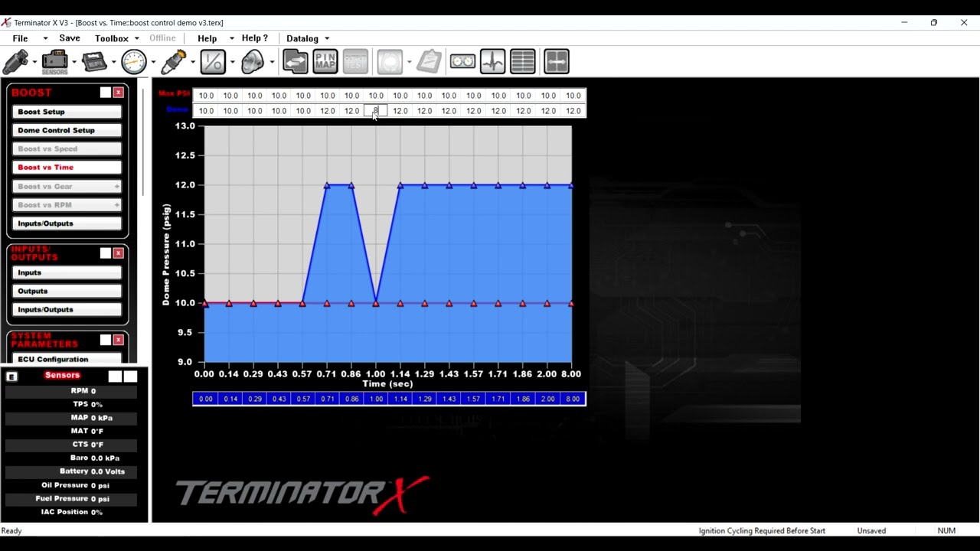Click the grayed clipboard notes icon
The image size is (980, 551).
pos(429,61)
